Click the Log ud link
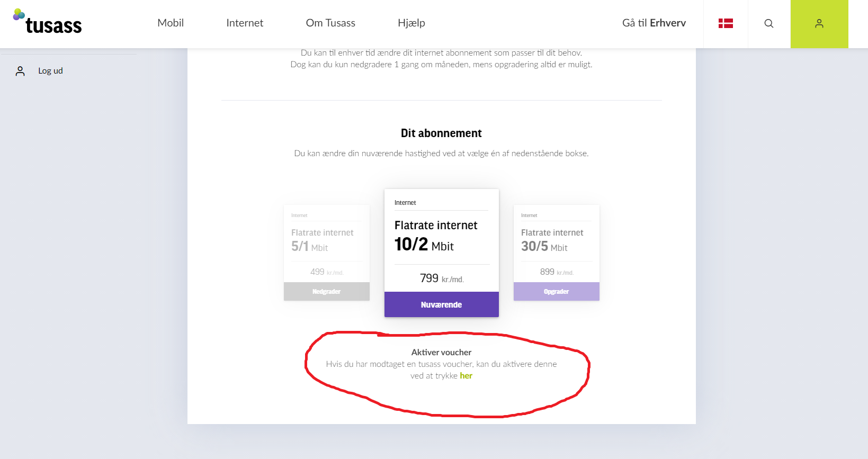This screenshot has width=868, height=459. 50,70
